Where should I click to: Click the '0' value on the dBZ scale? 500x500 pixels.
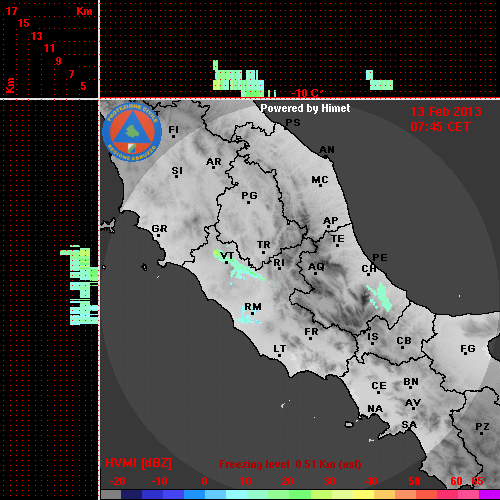(x=204, y=481)
